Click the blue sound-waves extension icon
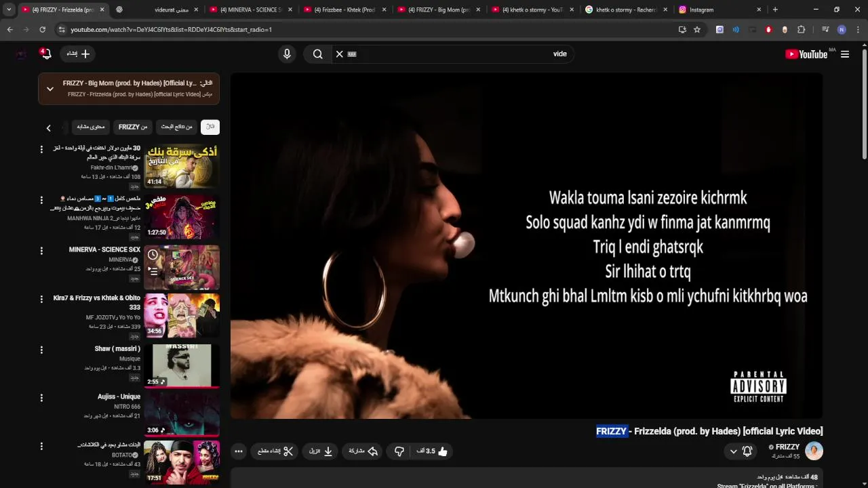The image size is (868, 488). click(736, 30)
